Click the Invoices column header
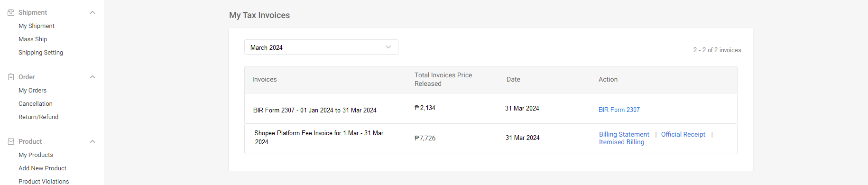This screenshot has width=868, height=185. pyautogui.click(x=265, y=79)
